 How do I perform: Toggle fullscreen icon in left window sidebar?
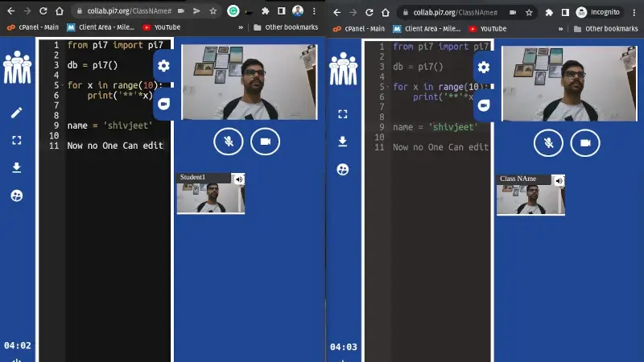(x=16, y=140)
